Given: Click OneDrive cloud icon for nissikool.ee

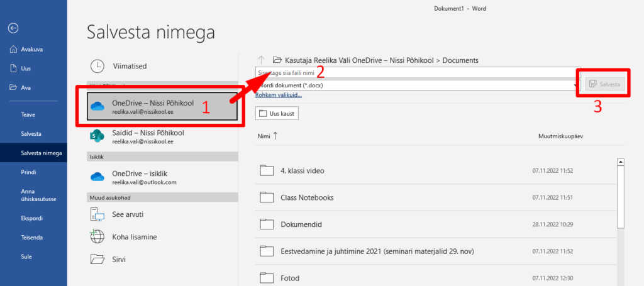Looking at the screenshot, I should coord(98,107).
